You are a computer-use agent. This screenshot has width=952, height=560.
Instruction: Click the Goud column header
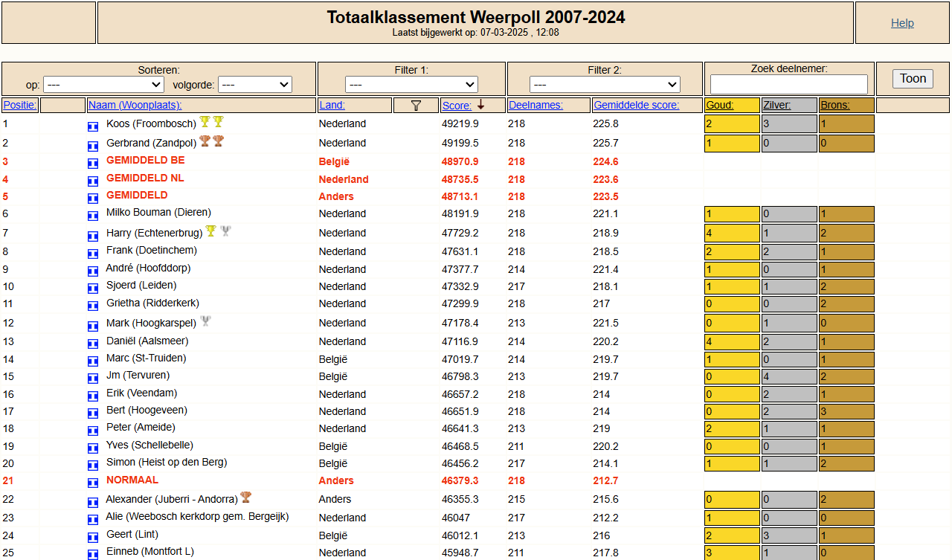click(719, 106)
